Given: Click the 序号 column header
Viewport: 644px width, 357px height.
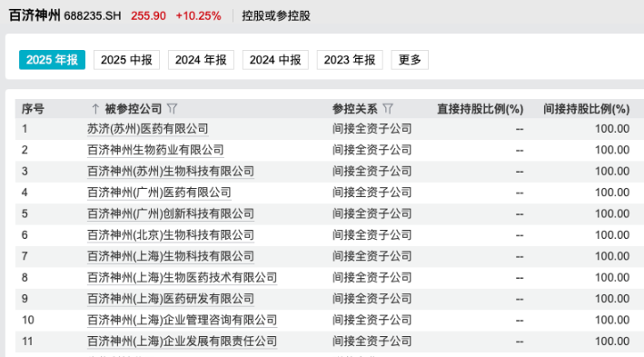Looking at the screenshot, I should click(33, 109).
